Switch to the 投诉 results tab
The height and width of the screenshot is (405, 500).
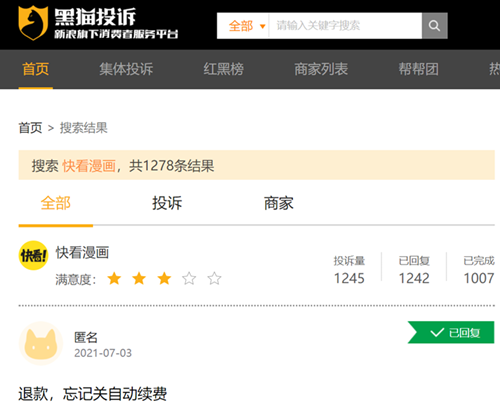point(167,203)
